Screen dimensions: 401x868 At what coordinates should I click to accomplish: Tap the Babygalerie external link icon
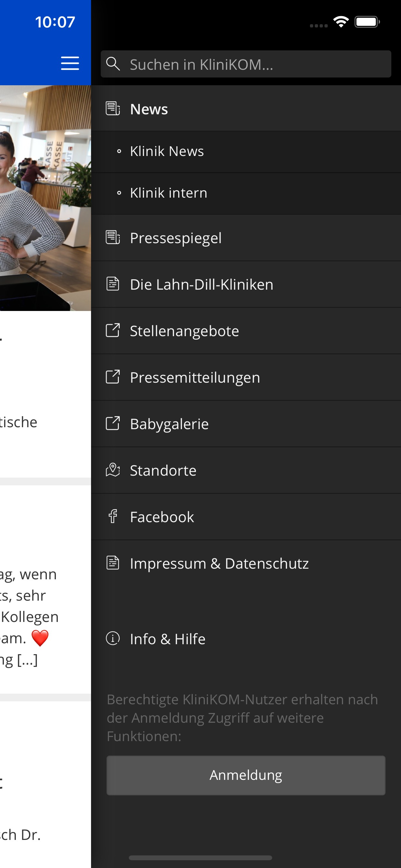click(113, 423)
